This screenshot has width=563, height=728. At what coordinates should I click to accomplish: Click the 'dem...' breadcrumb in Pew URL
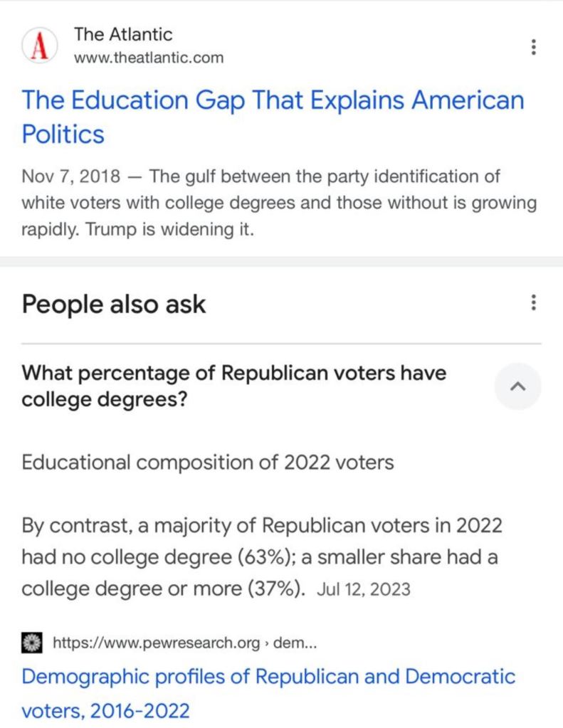[x=295, y=643]
